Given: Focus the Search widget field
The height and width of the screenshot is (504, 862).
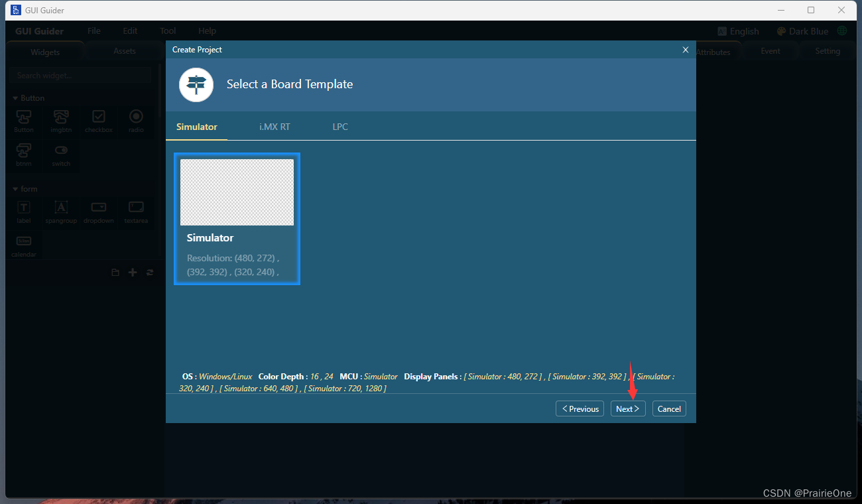Looking at the screenshot, I should click(80, 76).
